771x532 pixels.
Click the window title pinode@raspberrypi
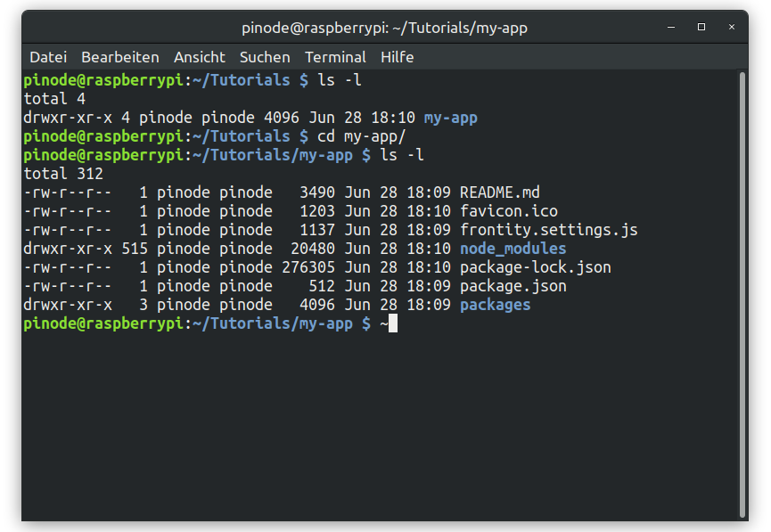tap(384, 28)
